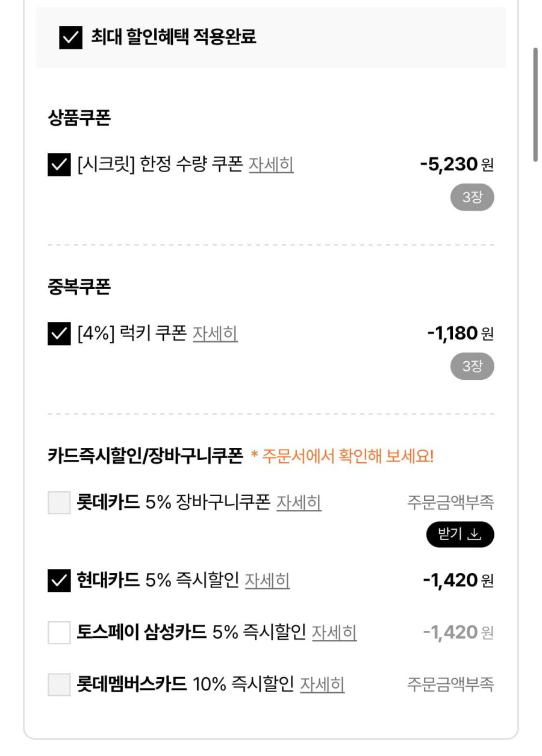Open 자세히 link for 럭키 쿠폰

(x=215, y=333)
